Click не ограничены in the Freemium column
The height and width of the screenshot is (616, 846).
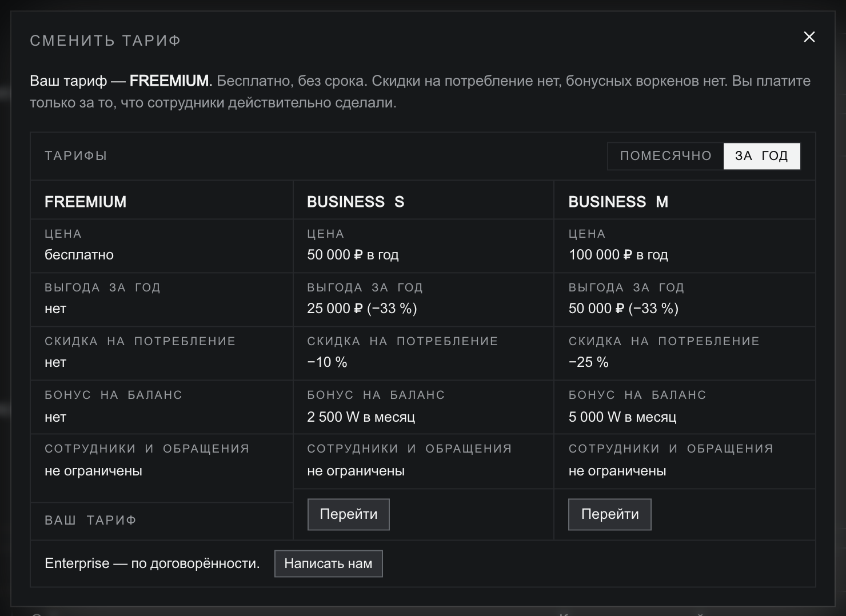pyautogui.click(x=94, y=471)
